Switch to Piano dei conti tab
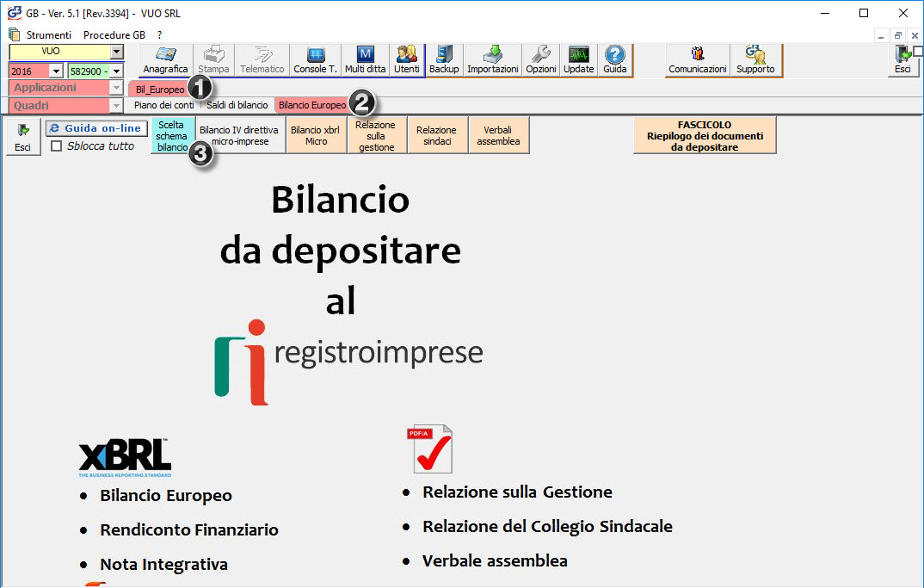924x588 pixels. (163, 105)
